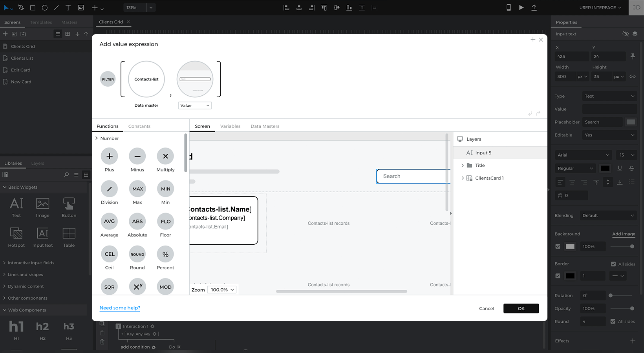Switch to the Data Masters tab
This screenshot has height=353, width=644.
[x=265, y=126]
